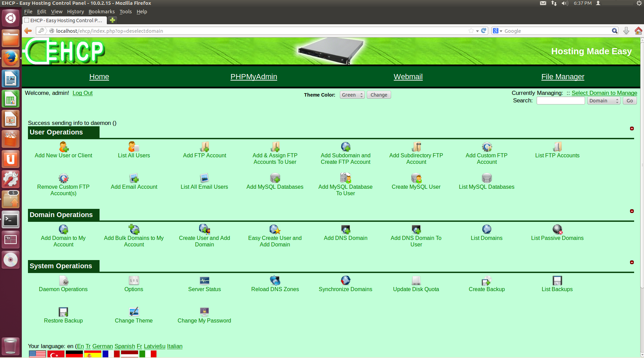Collapse the System Operations section
The width and height of the screenshot is (644, 358).
coord(632,263)
